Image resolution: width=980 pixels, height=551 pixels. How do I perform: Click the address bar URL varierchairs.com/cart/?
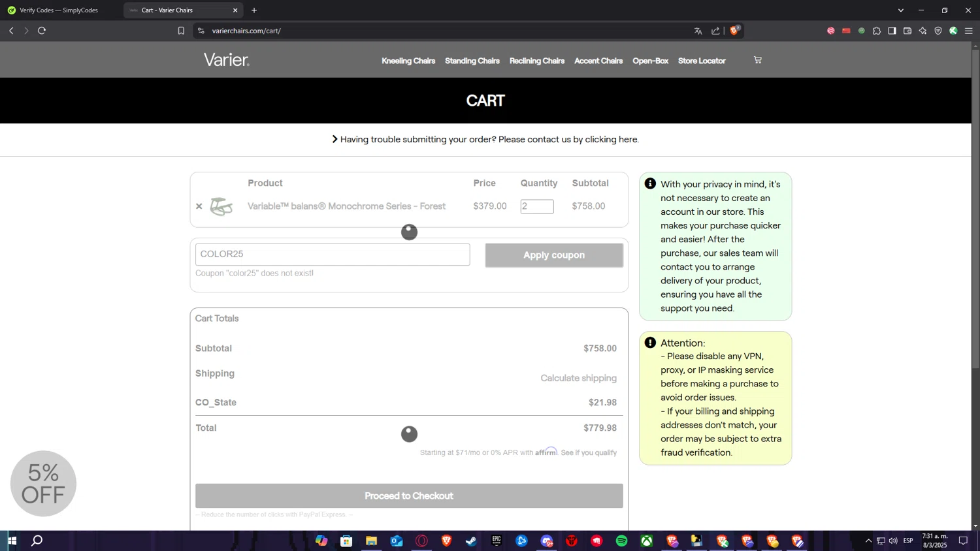point(246,31)
